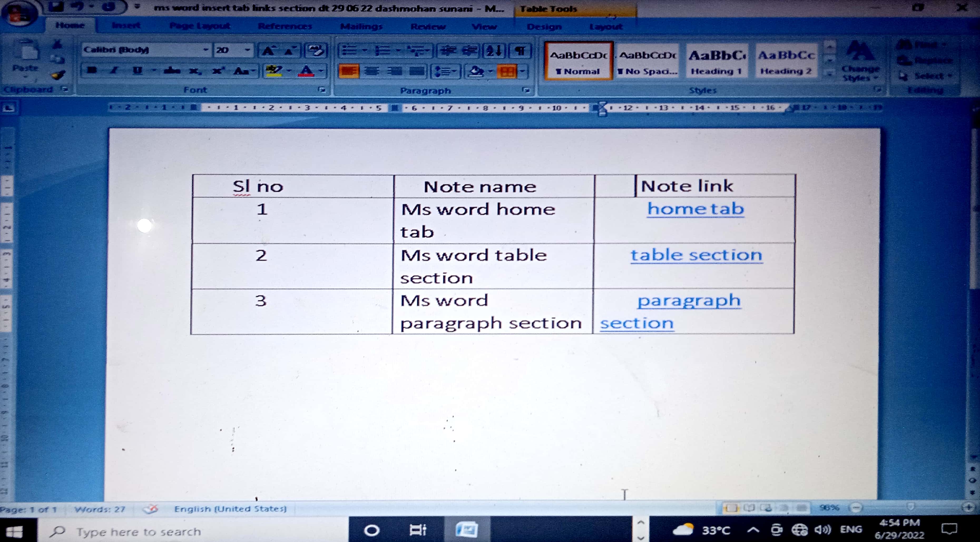Click the 'table section' hyperlink
This screenshot has width=980, height=542.
(x=696, y=255)
